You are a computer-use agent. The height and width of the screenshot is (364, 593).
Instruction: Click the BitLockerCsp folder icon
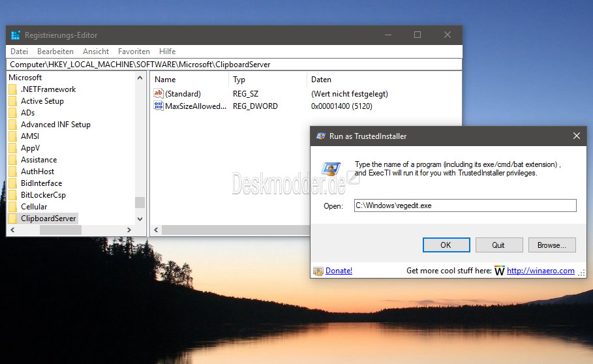click(12, 195)
